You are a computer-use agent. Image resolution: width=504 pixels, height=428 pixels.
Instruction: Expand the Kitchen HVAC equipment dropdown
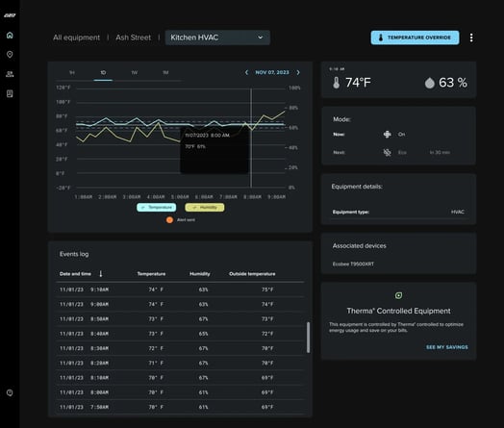click(x=217, y=38)
